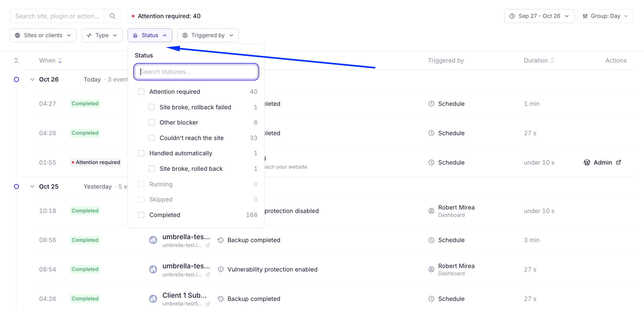Click the Admin link

pos(603,162)
